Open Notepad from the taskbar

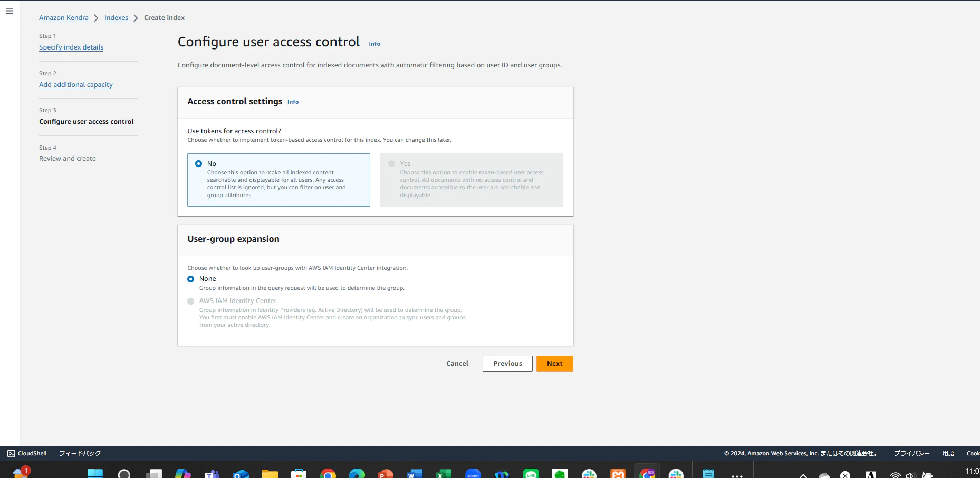tap(708, 474)
